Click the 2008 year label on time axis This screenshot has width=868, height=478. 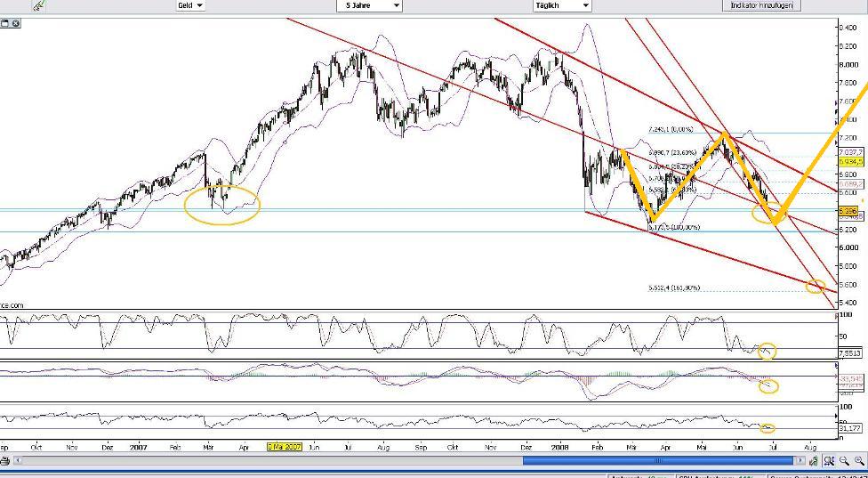[x=562, y=447]
